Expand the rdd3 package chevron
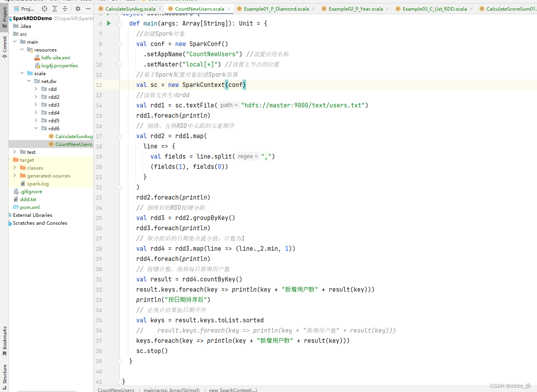The width and height of the screenshot is (537, 392). pyautogui.click(x=36, y=105)
